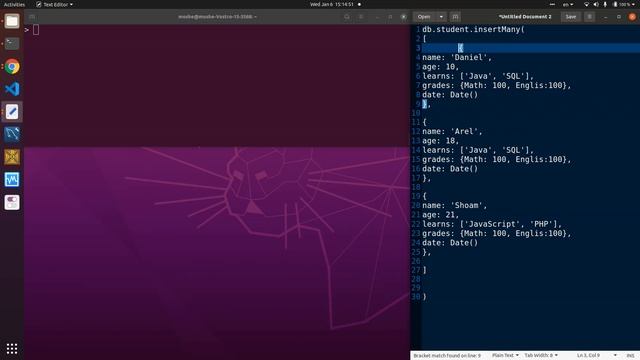Click 'Bracket match found on line: 9' status

click(x=447, y=356)
